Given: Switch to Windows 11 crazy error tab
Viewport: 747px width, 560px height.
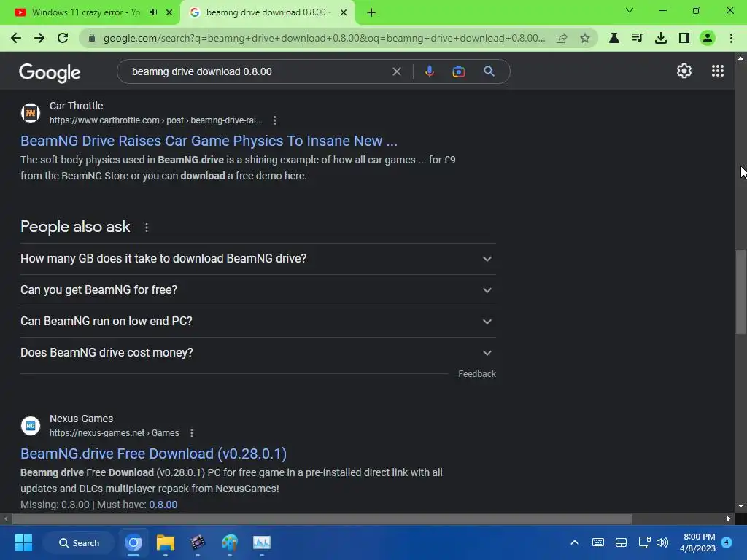Looking at the screenshot, I should click(86, 12).
